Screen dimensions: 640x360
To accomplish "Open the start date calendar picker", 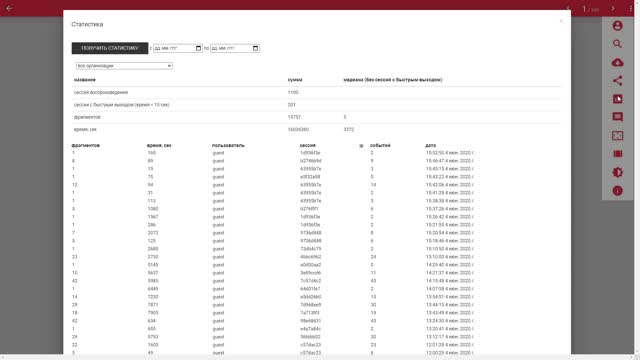I will (198, 48).
